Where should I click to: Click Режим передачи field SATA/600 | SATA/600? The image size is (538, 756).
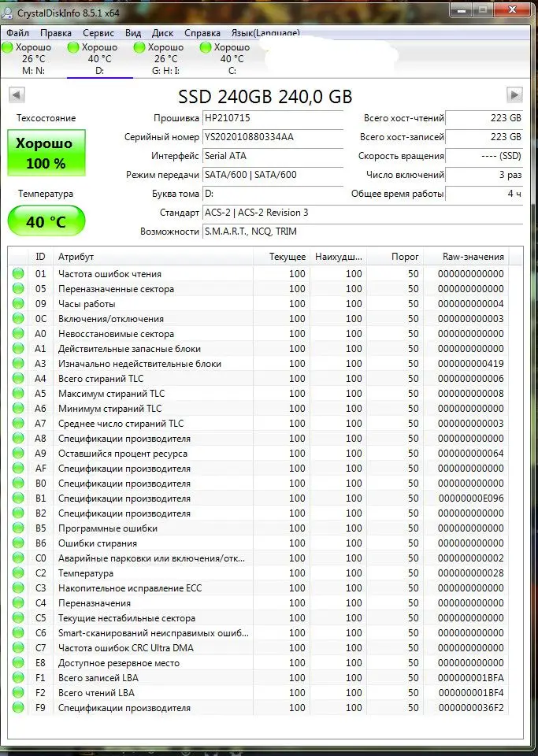pos(273,175)
